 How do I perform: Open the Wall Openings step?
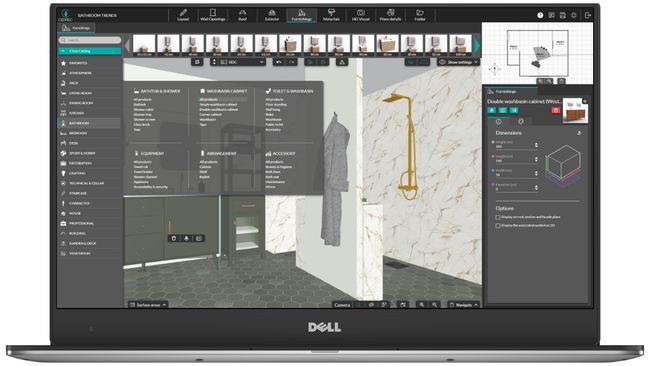click(x=213, y=15)
